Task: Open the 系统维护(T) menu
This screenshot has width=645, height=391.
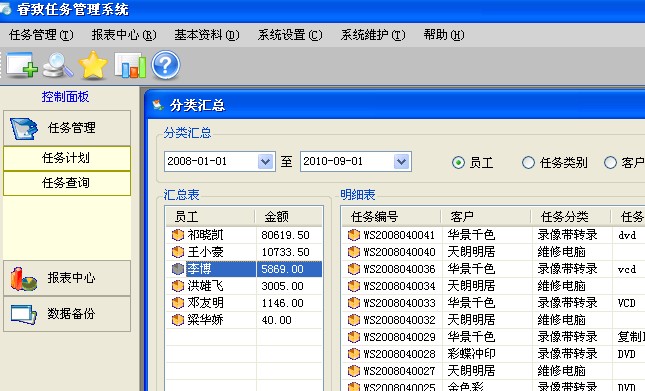Action: coord(373,35)
